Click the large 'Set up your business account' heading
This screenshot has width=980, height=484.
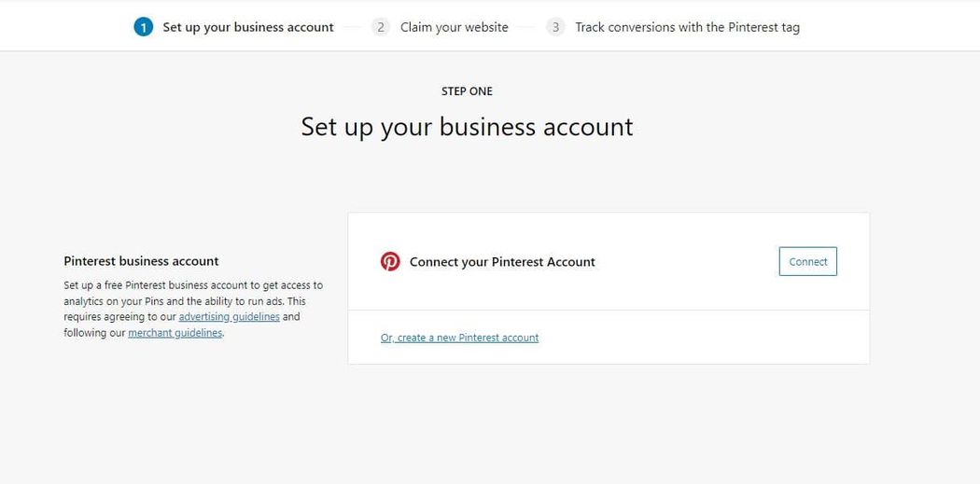click(467, 127)
